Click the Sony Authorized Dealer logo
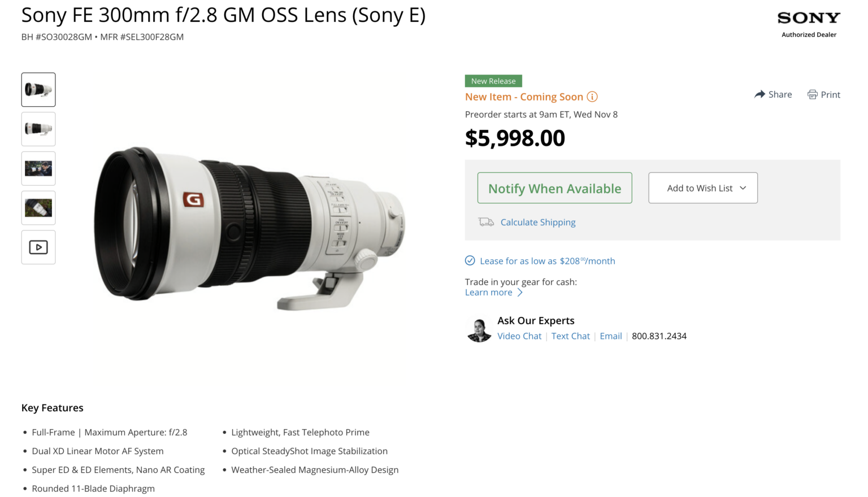This screenshot has width=868, height=497. [808, 23]
